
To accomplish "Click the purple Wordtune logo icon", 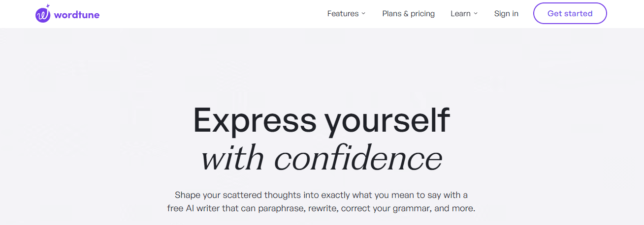I will pos(43,15).
